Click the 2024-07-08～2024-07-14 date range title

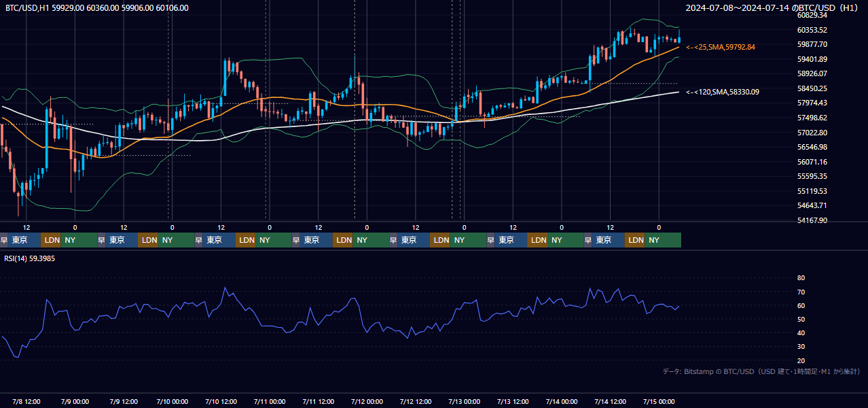tap(773, 8)
